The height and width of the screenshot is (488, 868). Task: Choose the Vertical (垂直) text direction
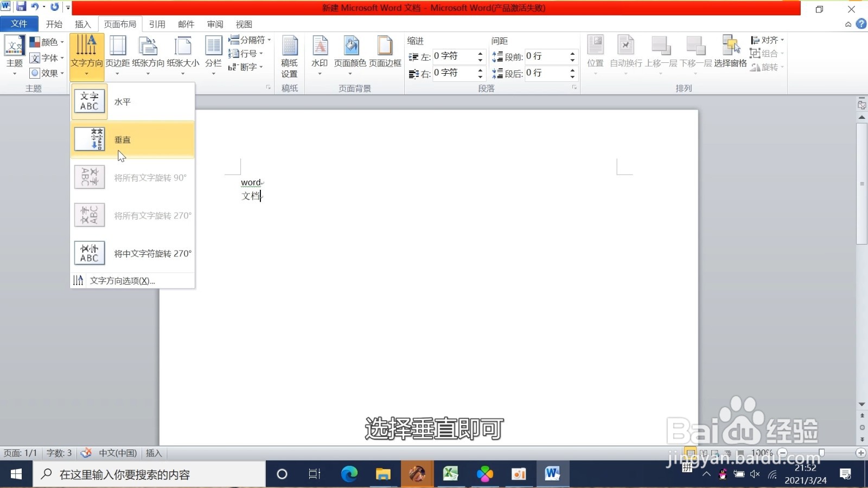132,139
